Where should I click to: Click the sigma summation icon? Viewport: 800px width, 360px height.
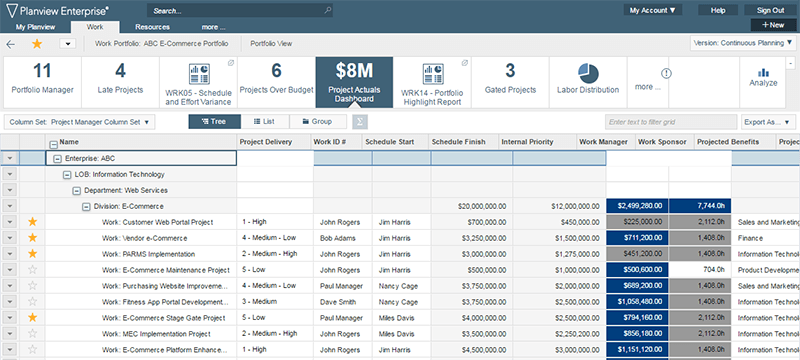(360, 122)
